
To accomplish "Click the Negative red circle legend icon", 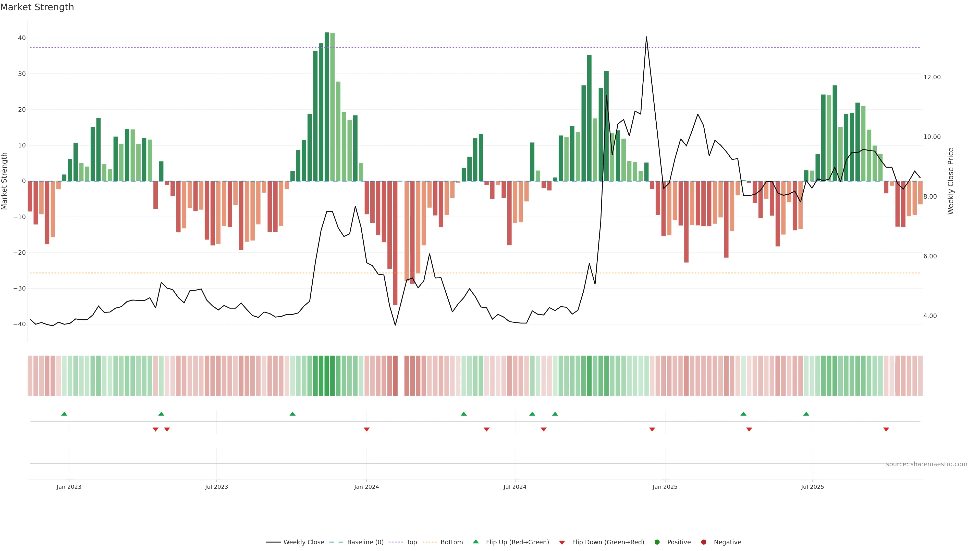I will point(703,542).
